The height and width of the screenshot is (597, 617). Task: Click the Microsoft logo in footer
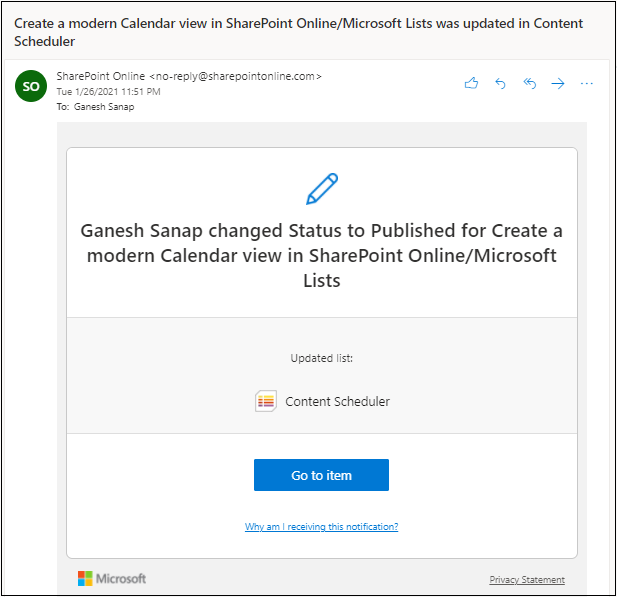point(112,579)
